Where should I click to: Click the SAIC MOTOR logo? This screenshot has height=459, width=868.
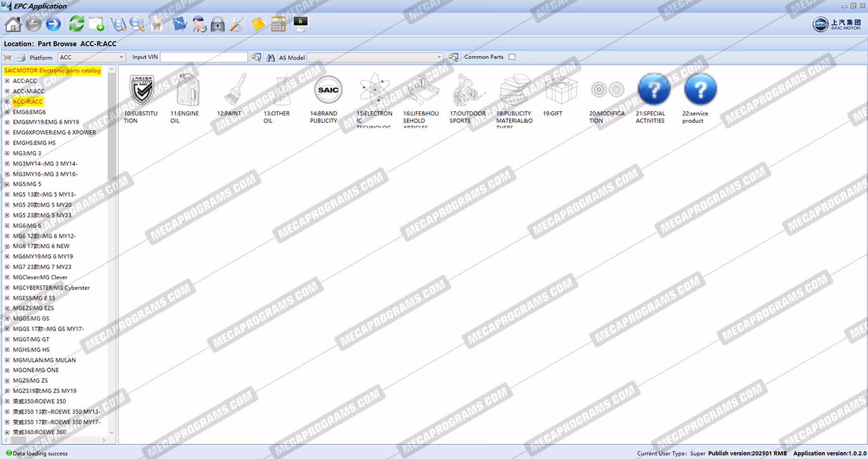pyautogui.click(x=838, y=24)
